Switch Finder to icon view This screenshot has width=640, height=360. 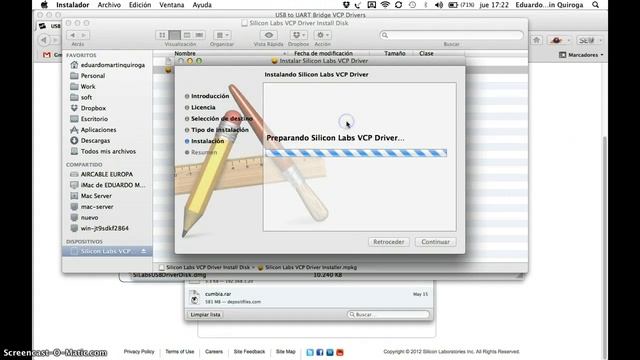162,35
